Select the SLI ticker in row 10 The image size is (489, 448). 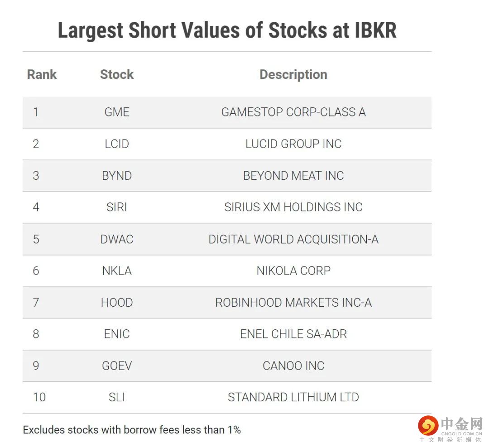click(117, 398)
